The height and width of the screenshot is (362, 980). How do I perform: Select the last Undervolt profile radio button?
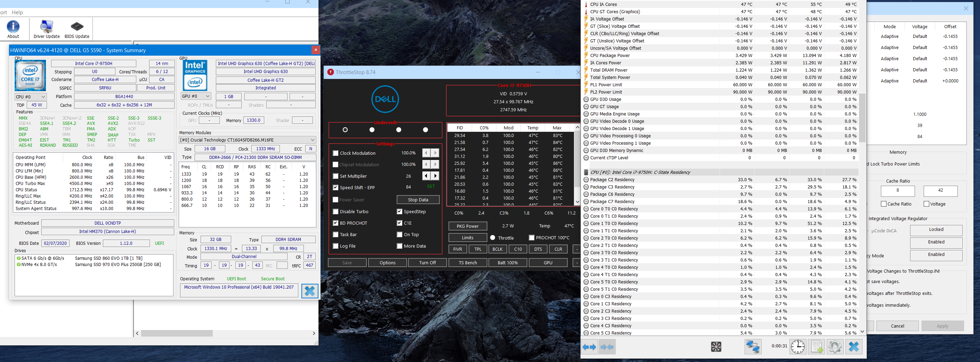click(425, 130)
